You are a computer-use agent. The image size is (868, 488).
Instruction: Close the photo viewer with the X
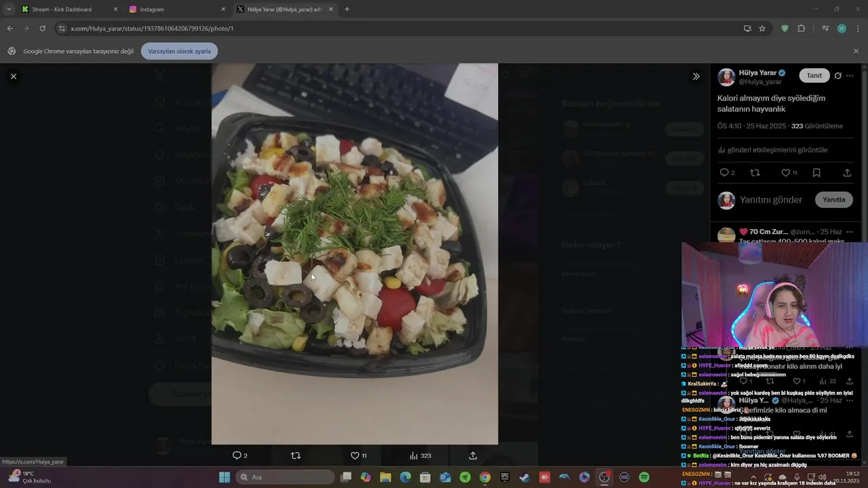(x=13, y=77)
